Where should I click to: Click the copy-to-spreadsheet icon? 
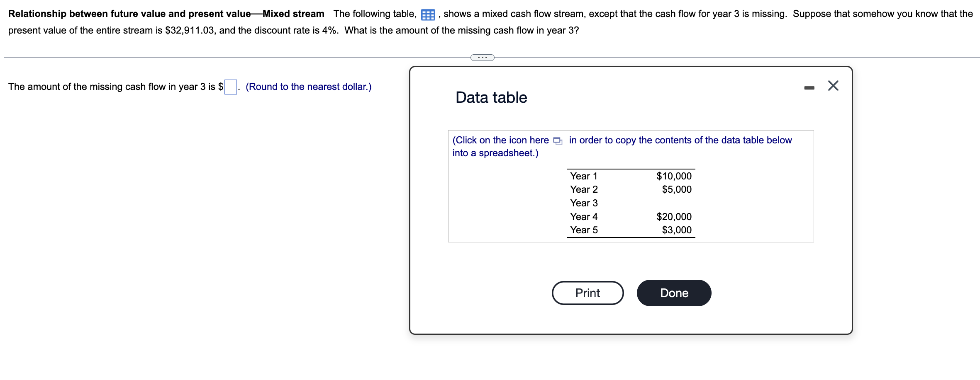tap(558, 141)
